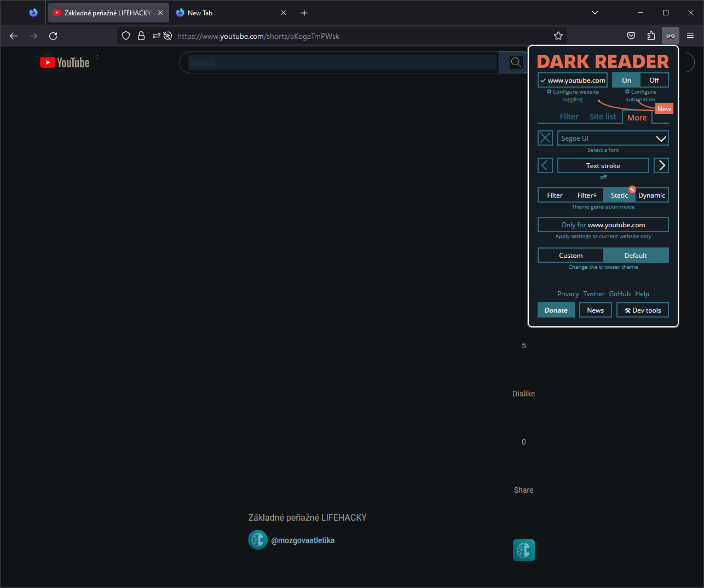704x588 pixels.
Task: Click the tracking protection shield icon
Action: pos(126,35)
